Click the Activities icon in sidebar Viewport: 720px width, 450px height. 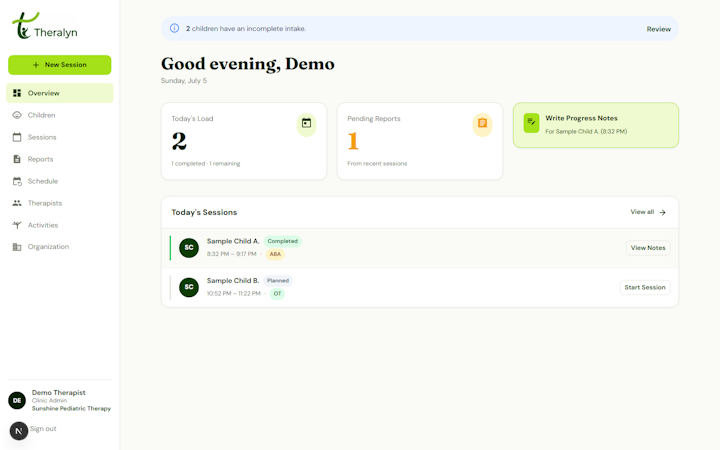[17, 225]
